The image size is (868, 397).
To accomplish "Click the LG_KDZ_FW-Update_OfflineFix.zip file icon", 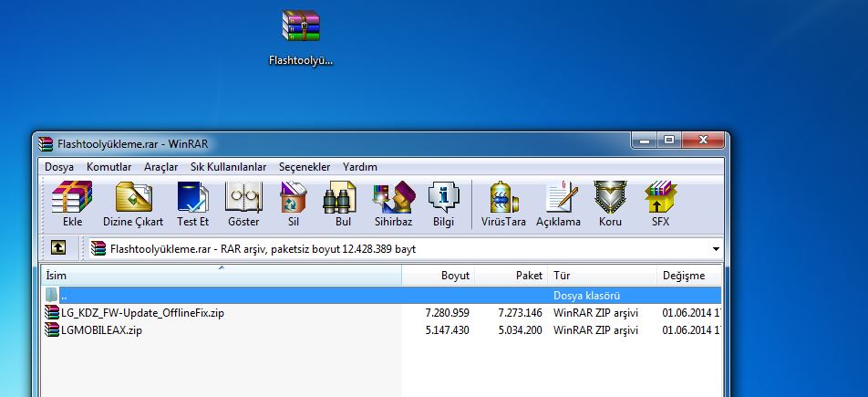I will [x=52, y=313].
